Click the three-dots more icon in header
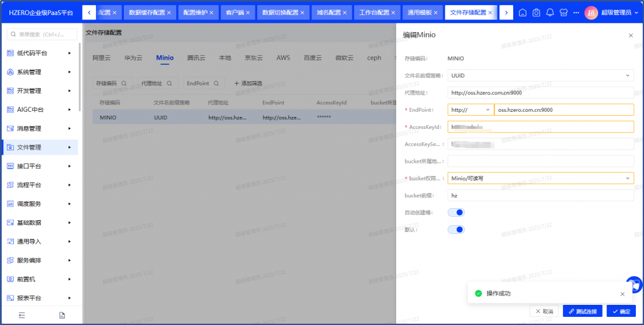Viewport: 644px width, 325px height. coord(576,13)
